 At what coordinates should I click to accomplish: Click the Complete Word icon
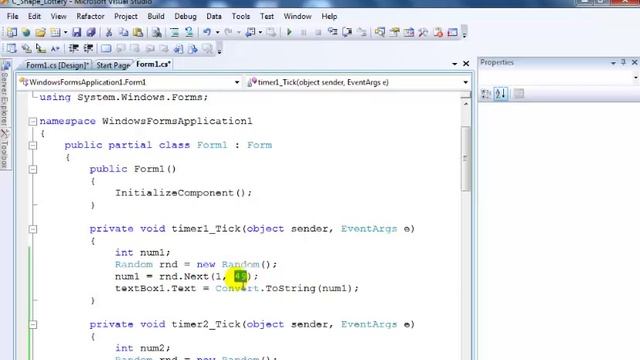click(55, 49)
